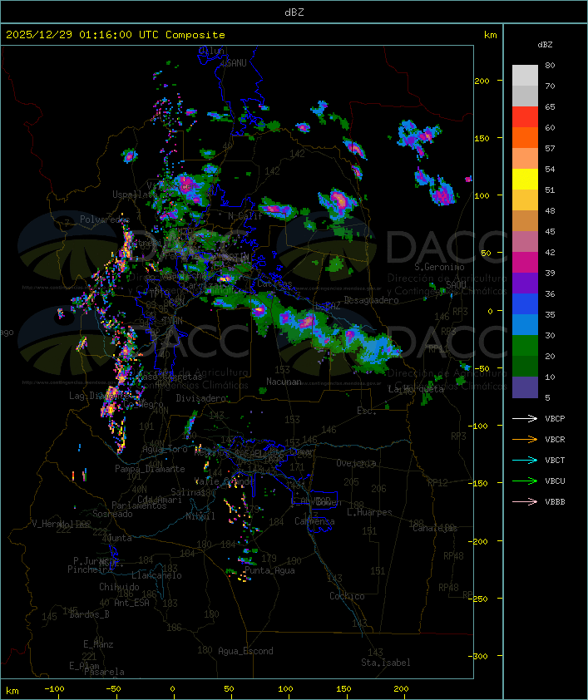This screenshot has width=588, height=700.
Task: Click the 'Llancanelo' map label
Action: (156, 575)
